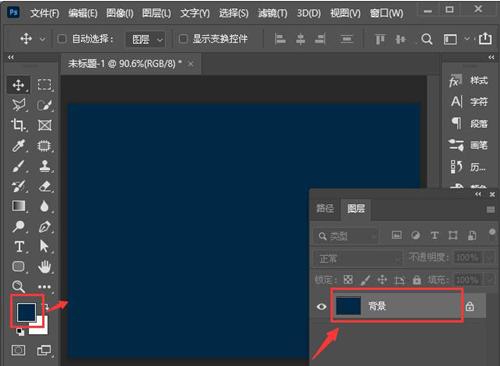
Task: Toggle Quick Mask mode icon
Action: [18, 350]
